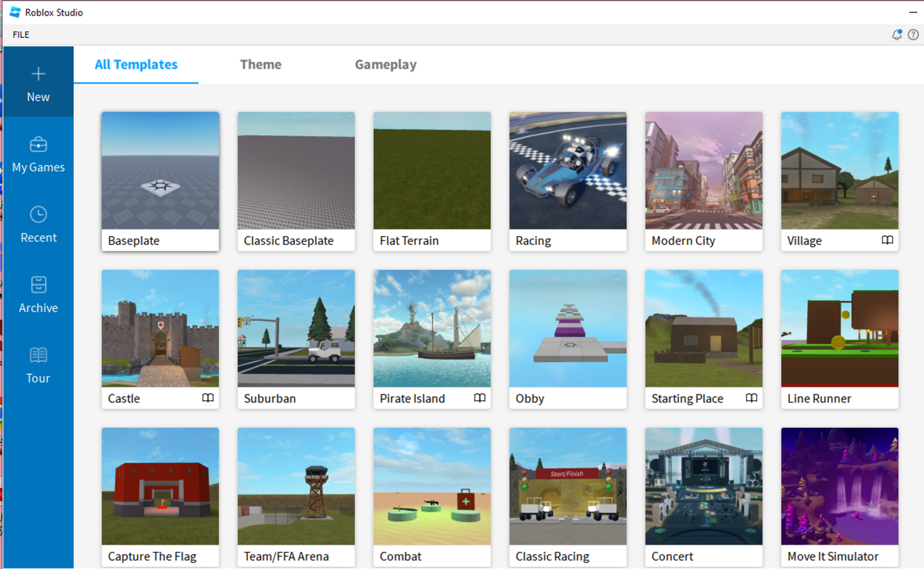Click the Concert label text
924x569 pixels.
click(672, 556)
